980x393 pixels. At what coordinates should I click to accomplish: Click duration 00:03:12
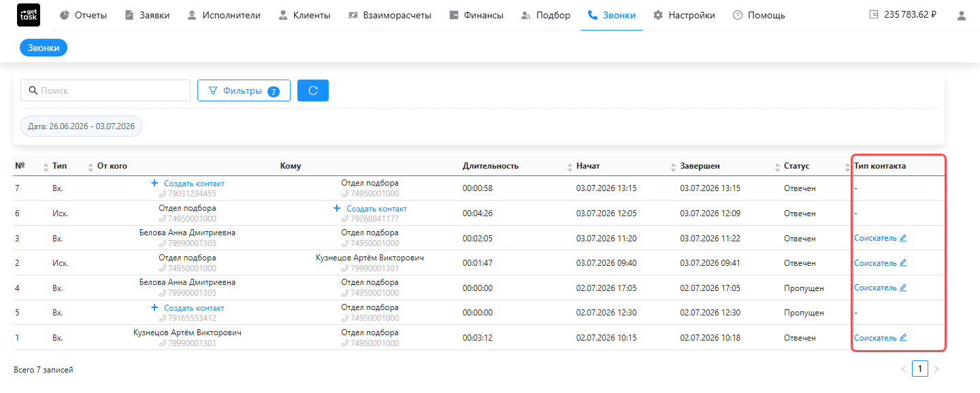click(477, 338)
